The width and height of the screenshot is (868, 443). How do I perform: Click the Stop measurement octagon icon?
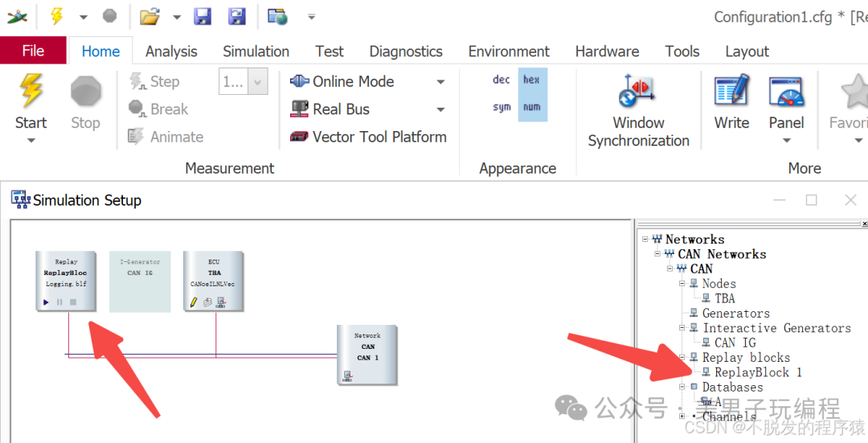pyautogui.click(x=86, y=92)
